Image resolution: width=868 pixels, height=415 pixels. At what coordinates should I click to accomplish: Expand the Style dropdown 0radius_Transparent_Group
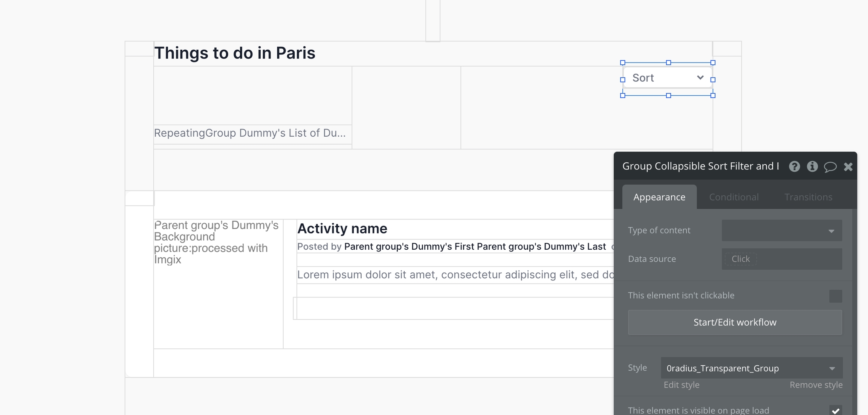click(x=751, y=368)
